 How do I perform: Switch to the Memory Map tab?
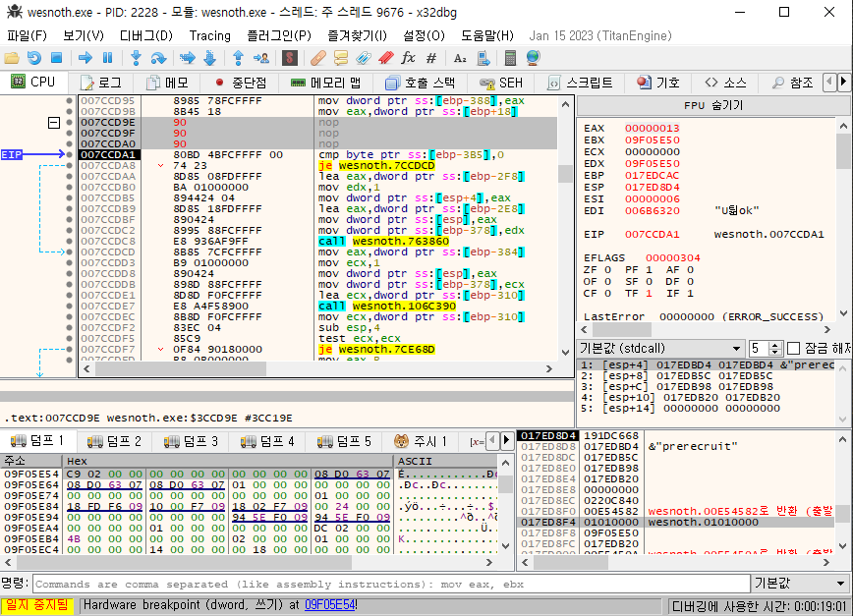point(325,83)
